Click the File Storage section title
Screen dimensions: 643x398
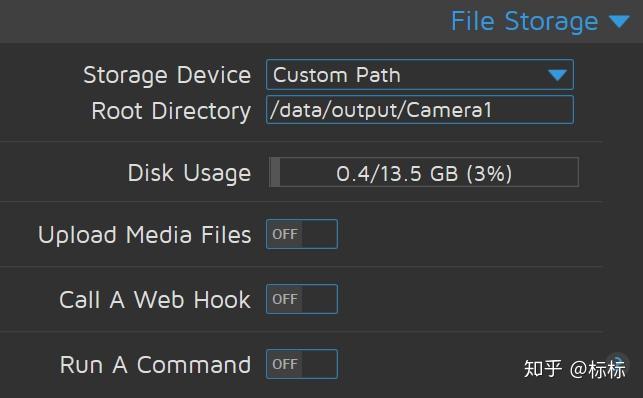(x=524, y=21)
